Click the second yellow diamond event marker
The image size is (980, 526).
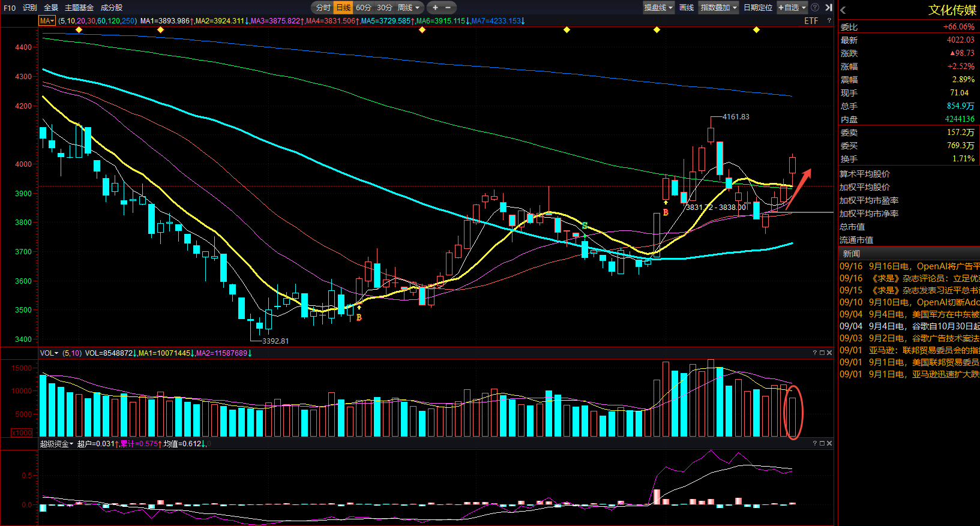[x=160, y=29]
